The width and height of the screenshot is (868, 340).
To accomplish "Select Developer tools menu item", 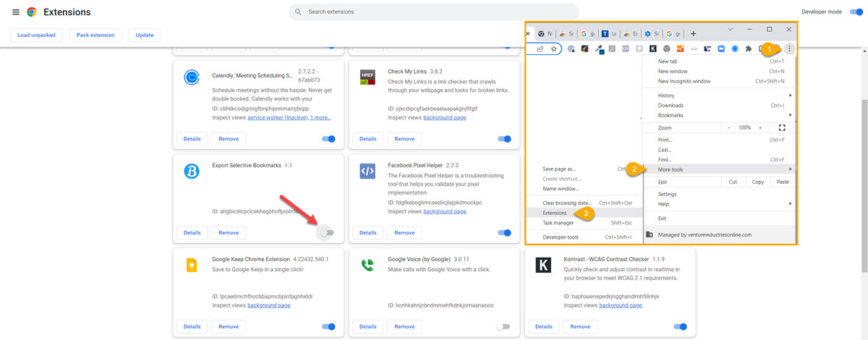I will click(584, 237).
